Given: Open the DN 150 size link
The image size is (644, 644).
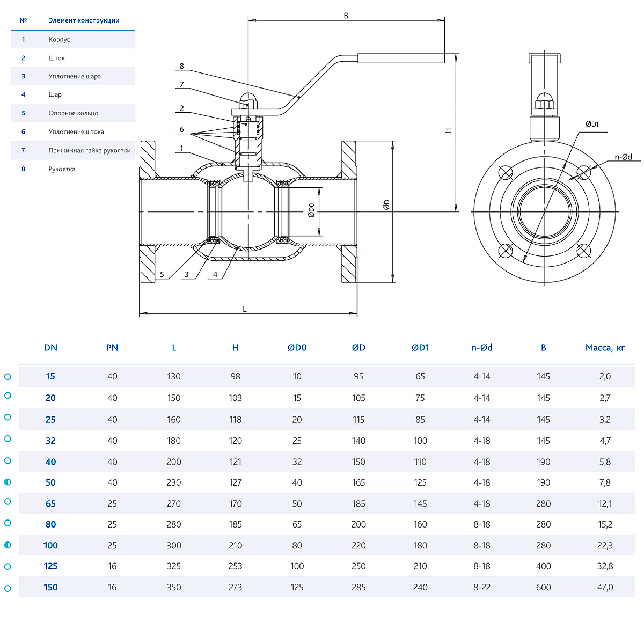Looking at the screenshot, I should [x=50, y=587].
